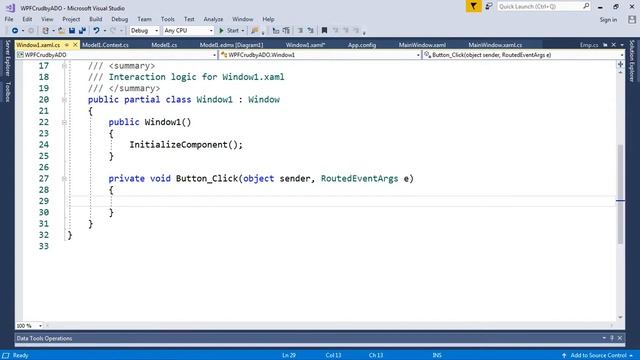Close the Window1.xaml.cs tab with its X

pos(75,45)
